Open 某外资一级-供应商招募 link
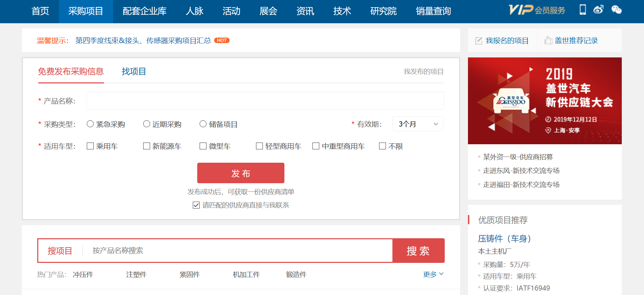Image resolution: width=644 pixels, height=295 pixels. 518,157
